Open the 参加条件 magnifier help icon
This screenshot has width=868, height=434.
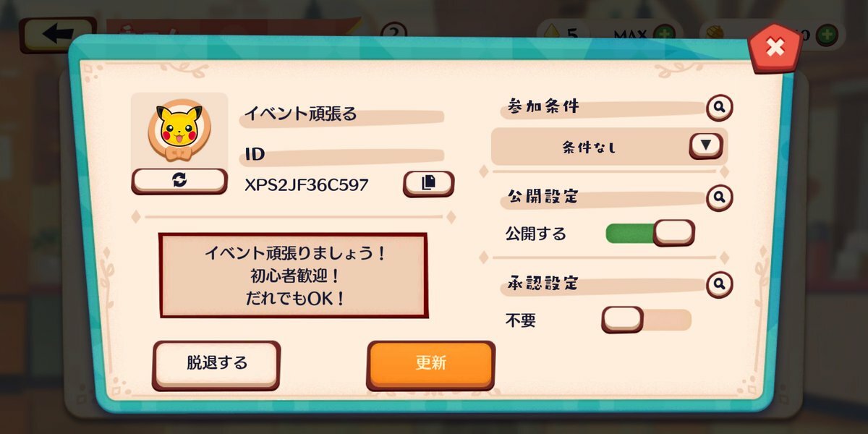719,108
